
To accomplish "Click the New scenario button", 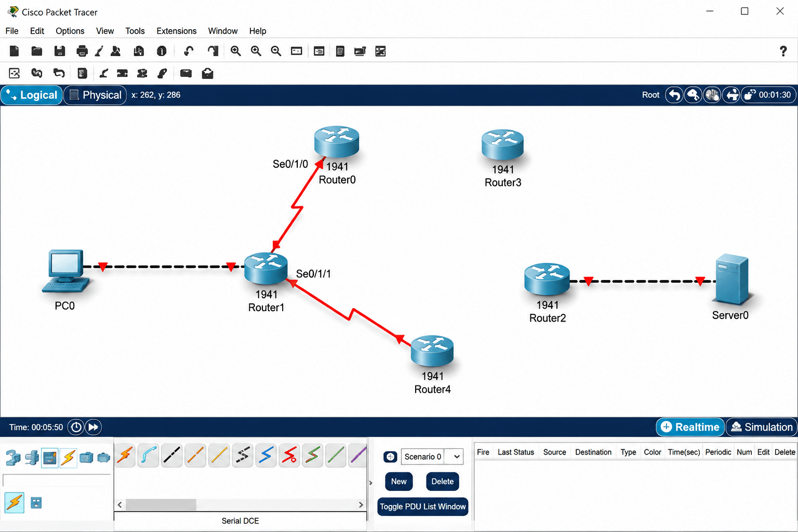I will click(399, 482).
